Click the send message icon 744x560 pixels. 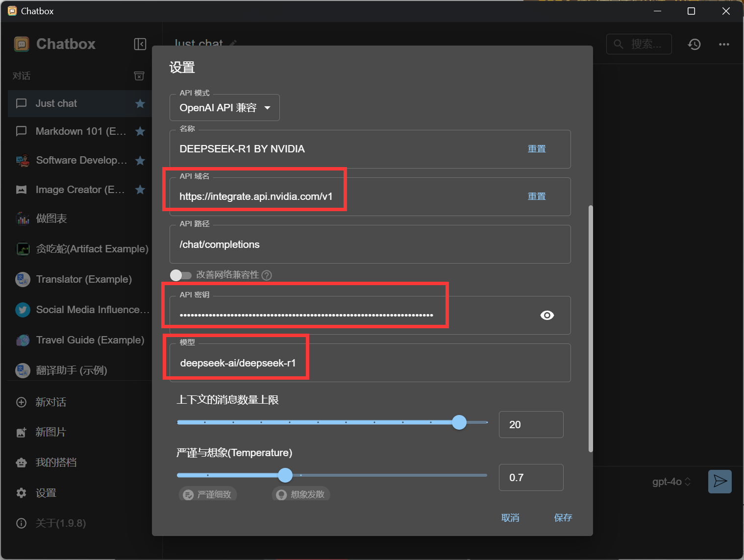pyautogui.click(x=719, y=482)
